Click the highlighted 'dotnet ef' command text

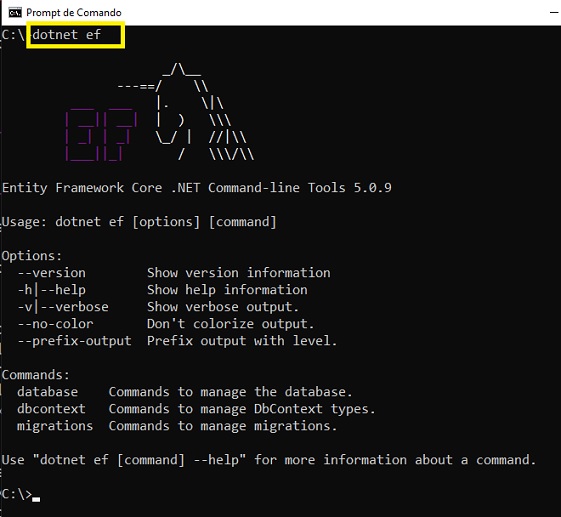click(x=67, y=35)
